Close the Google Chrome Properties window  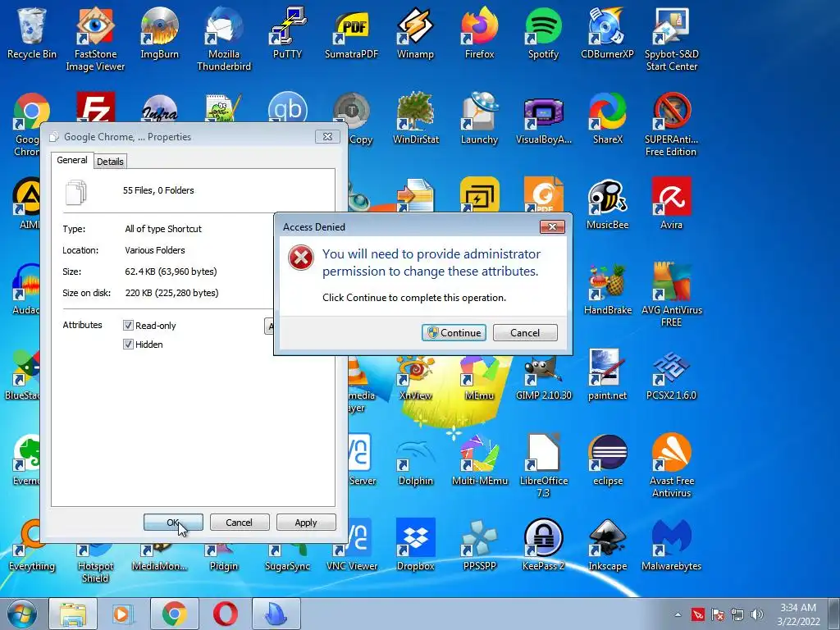tap(328, 137)
